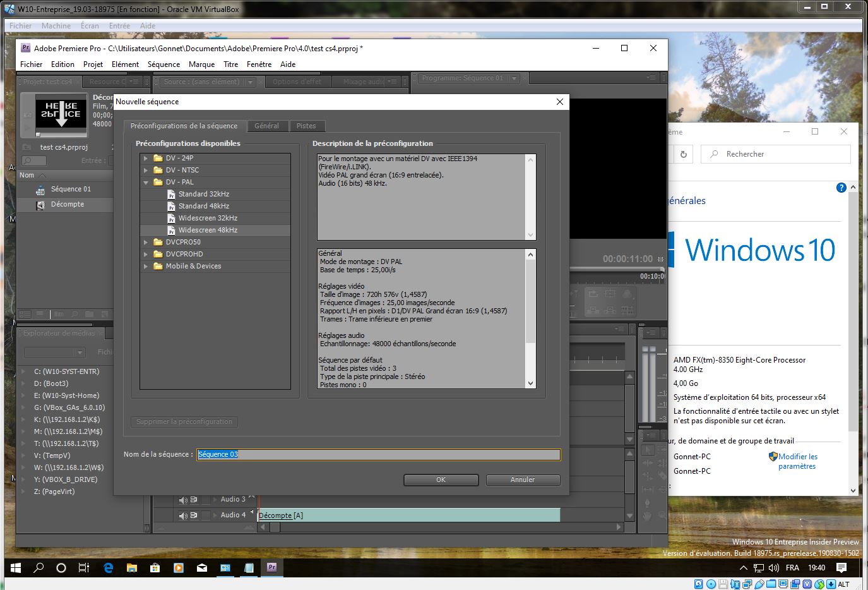Click the help question mark icon
Viewport: 868px width, 590px height.
click(x=841, y=188)
